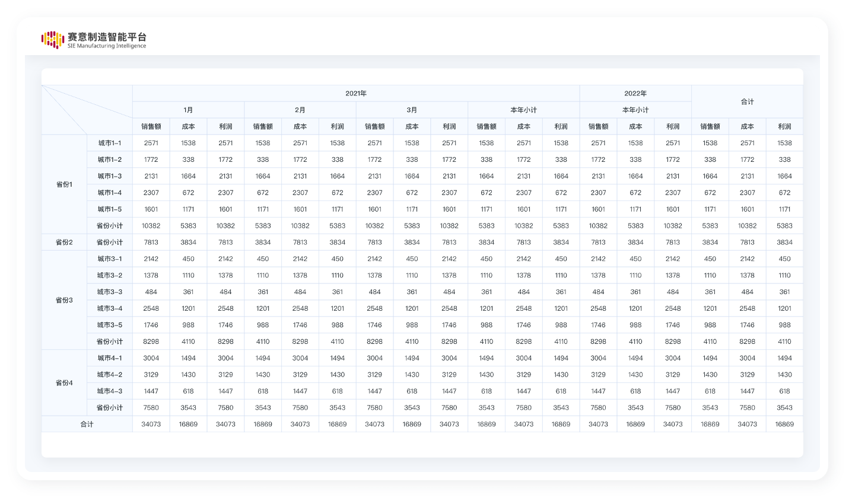Select the 2021年 column group header
852x504 pixels.
[x=356, y=94]
